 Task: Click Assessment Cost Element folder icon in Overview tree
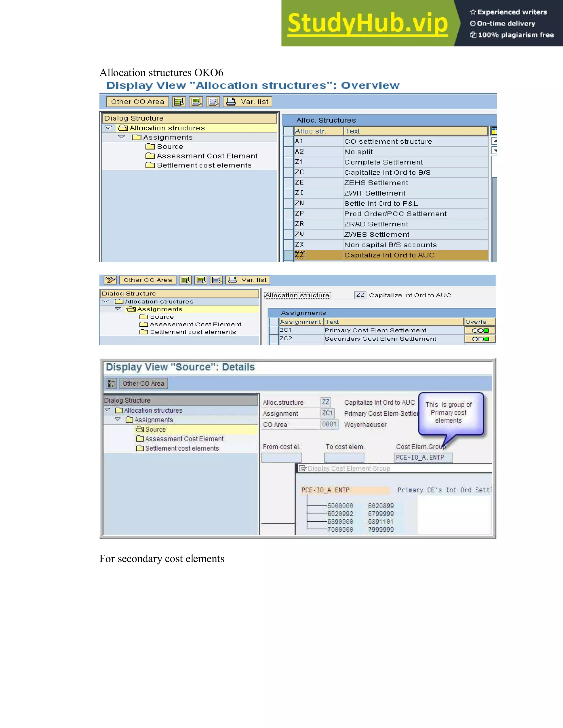(150, 156)
